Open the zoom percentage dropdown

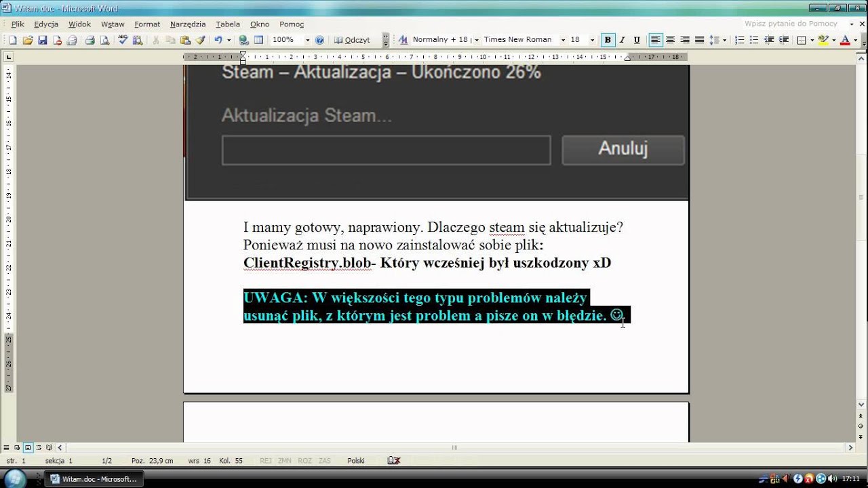pyautogui.click(x=308, y=40)
